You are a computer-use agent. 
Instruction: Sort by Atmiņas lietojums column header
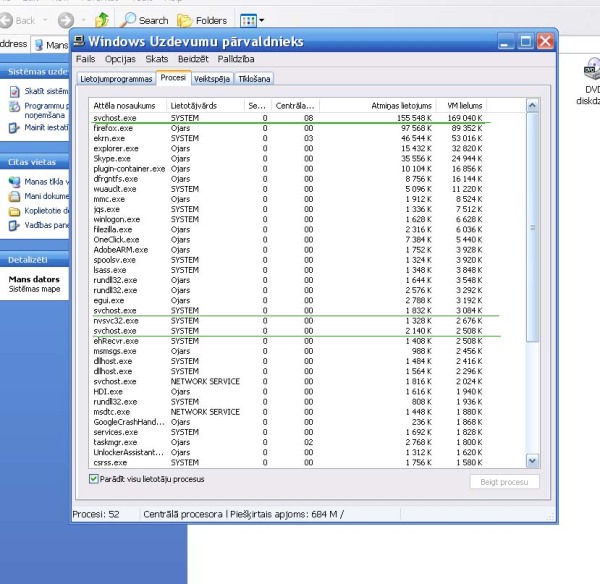(x=377, y=106)
